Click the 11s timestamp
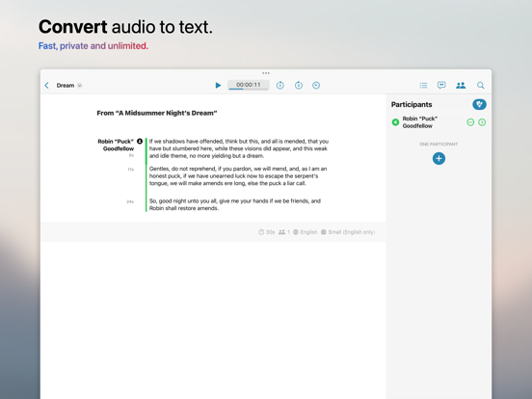Viewport: 532px width, 399px height. click(131, 170)
